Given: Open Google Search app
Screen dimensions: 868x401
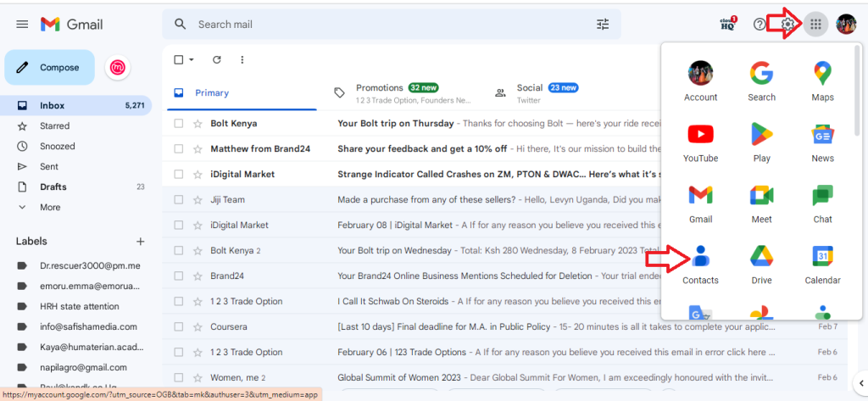Looking at the screenshot, I should [761, 81].
